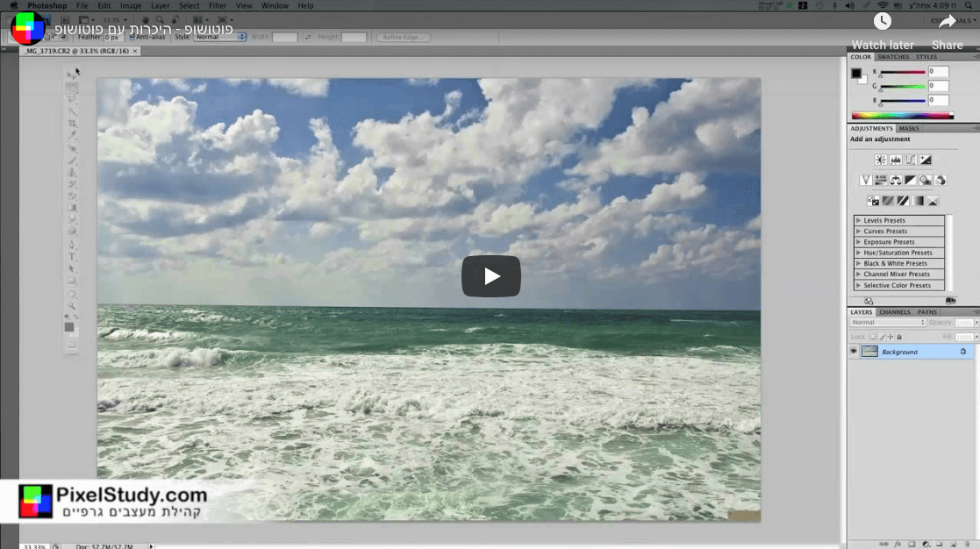Open the Filter menu
The image size is (980, 549).
(218, 5)
